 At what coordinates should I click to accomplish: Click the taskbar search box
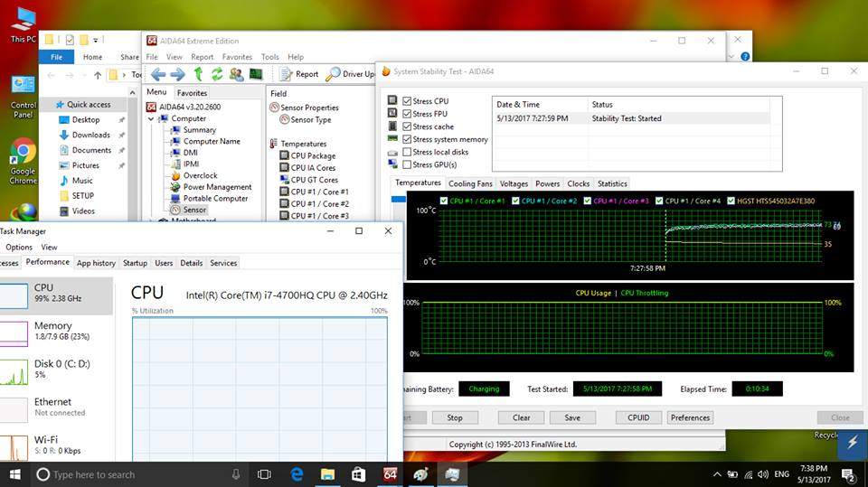pyautogui.click(x=138, y=474)
